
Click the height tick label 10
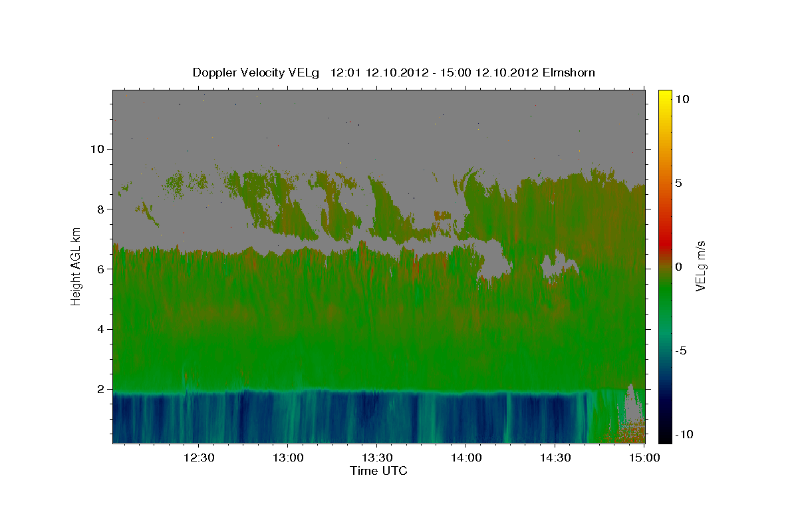[x=98, y=149]
